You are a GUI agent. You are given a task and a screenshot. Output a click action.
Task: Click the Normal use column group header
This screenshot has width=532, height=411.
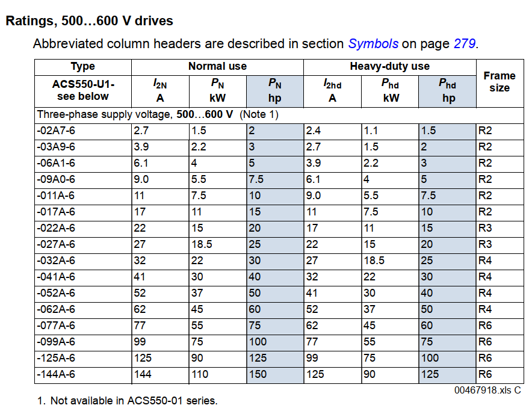pyautogui.click(x=217, y=66)
